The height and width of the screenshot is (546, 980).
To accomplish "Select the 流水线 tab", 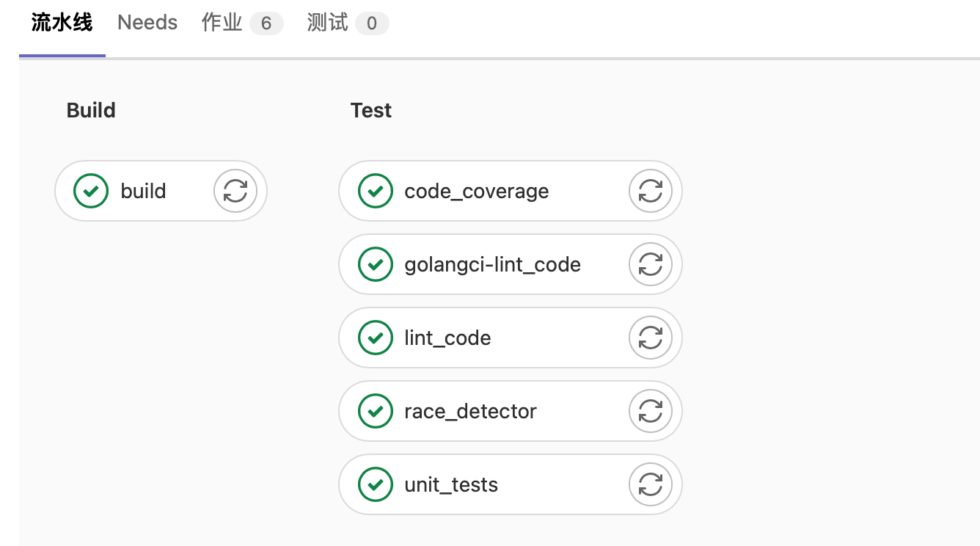I will tap(62, 23).
